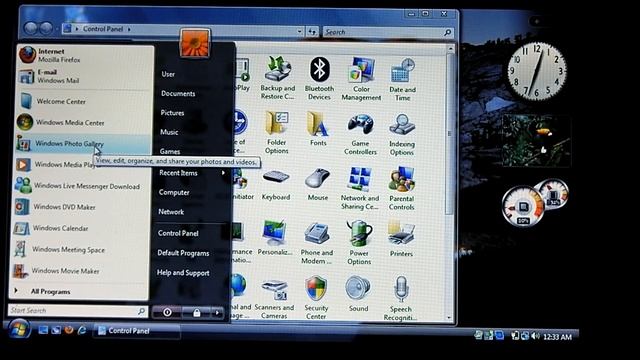Screen dimensions: 640x360
Task: Open Welcome Center from Start menu
Action: (x=84, y=101)
